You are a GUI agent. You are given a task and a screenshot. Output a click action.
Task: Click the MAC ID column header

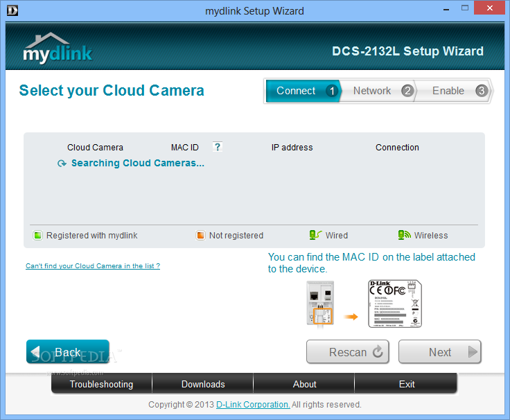point(185,148)
